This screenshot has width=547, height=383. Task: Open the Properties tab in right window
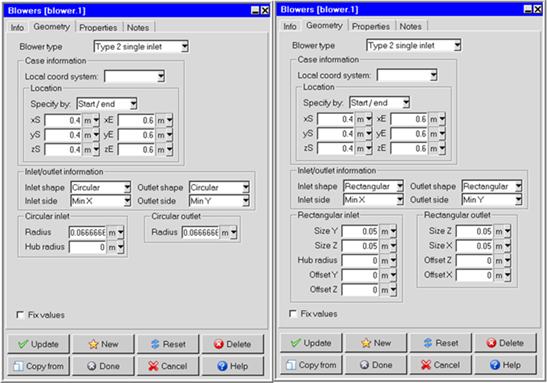371,27
